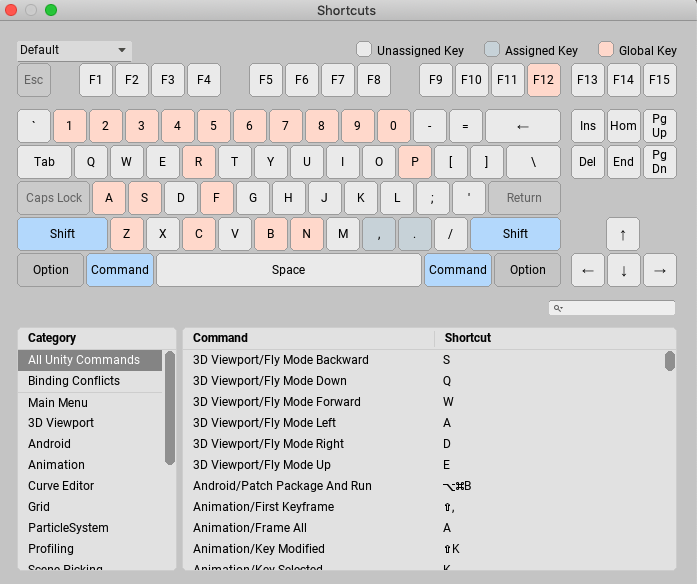Open the Default profile dropdown
This screenshot has height=584, width=697.
[x=74, y=50]
